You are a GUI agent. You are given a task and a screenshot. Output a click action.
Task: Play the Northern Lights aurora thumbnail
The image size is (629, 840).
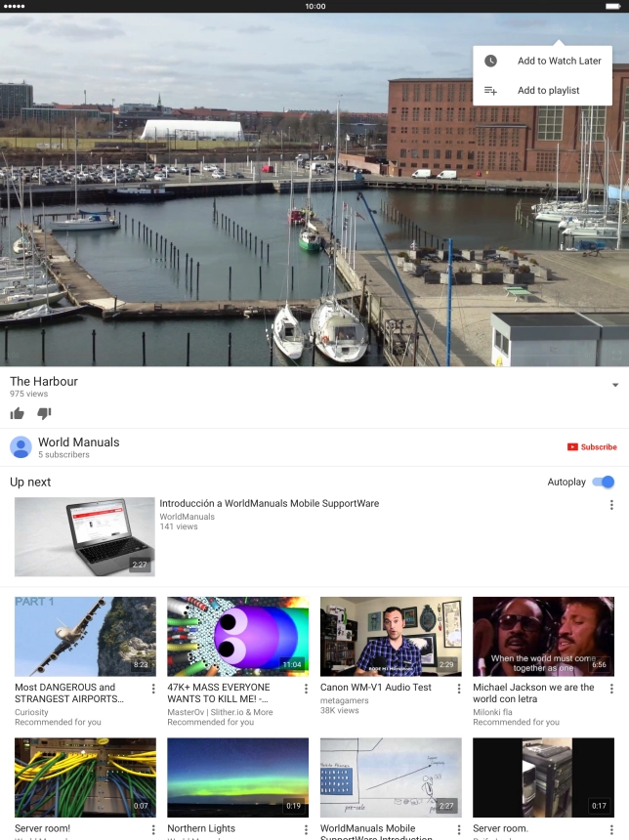(x=238, y=777)
